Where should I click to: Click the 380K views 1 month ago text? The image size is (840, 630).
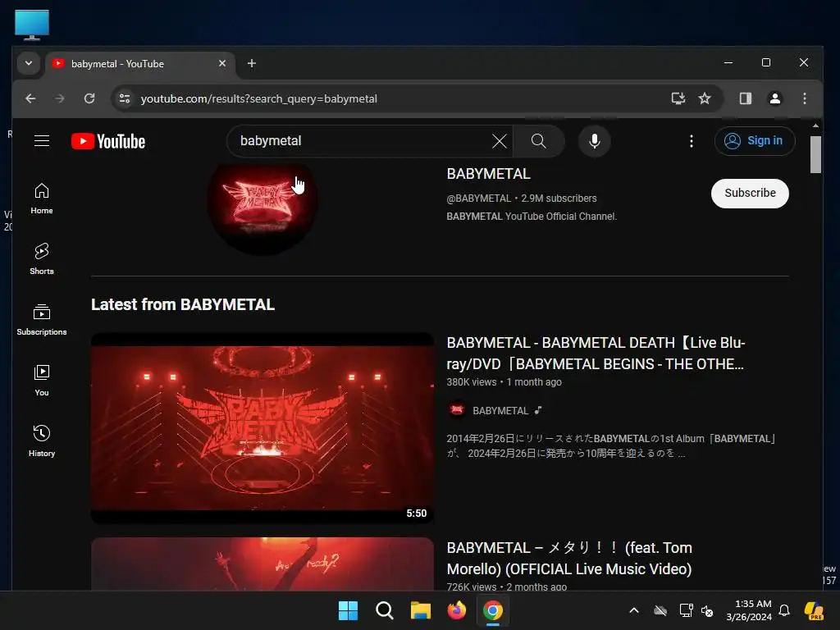[504, 382]
